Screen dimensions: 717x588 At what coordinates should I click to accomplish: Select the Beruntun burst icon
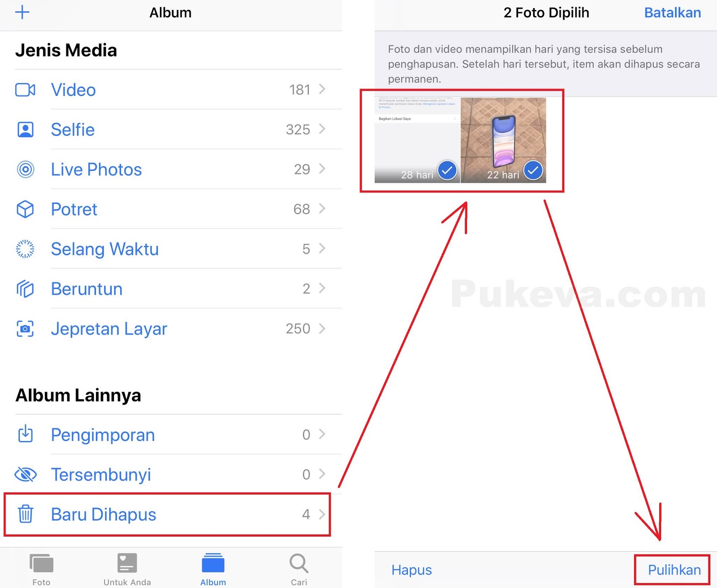coord(25,289)
